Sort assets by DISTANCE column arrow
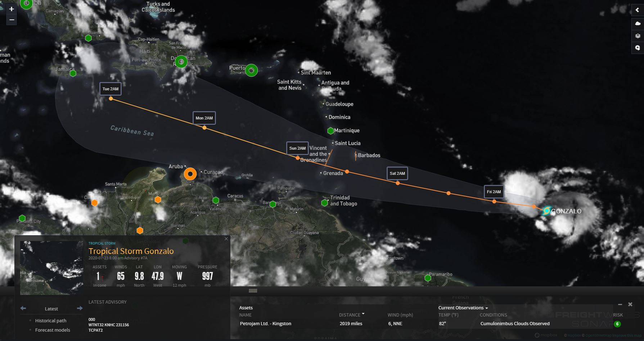 363,314
